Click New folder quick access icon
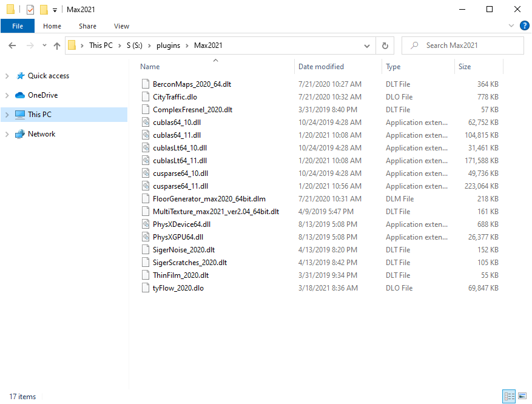 click(44, 10)
